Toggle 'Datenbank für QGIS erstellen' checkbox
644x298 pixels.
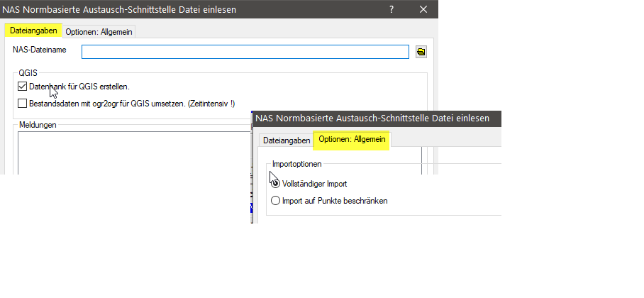click(x=22, y=87)
